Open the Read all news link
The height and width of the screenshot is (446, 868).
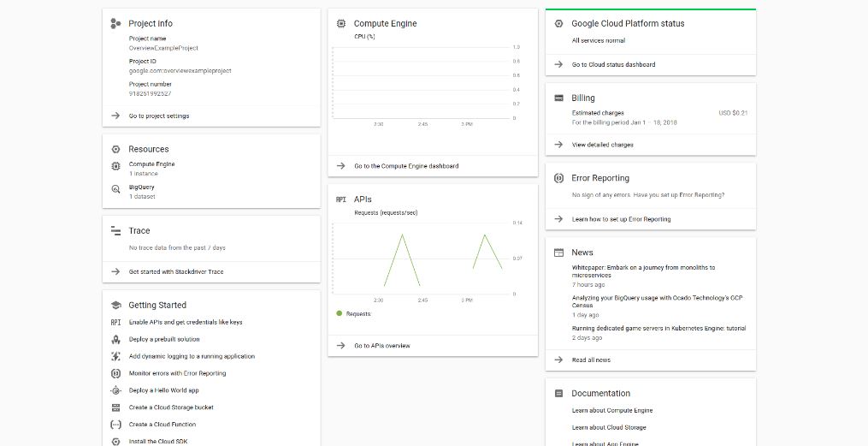pos(591,360)
